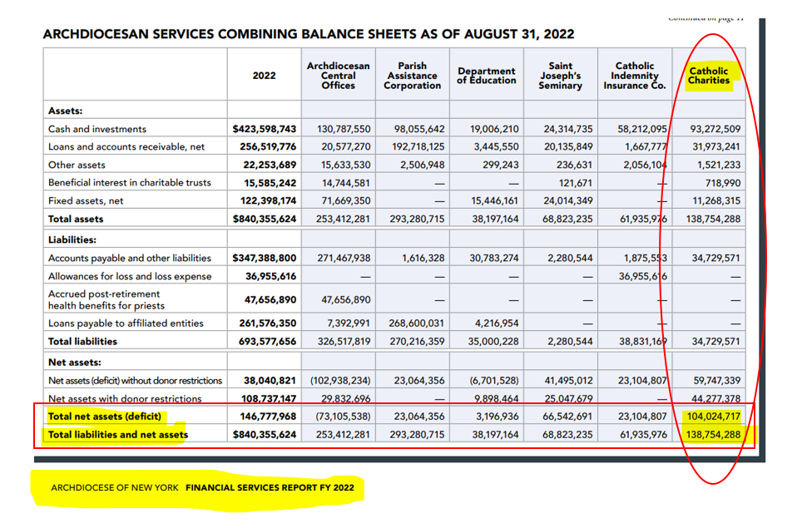The image size is (812, 528).
Task: Click Catholic Charities trust value "718,990"
Action: point(723,183)
